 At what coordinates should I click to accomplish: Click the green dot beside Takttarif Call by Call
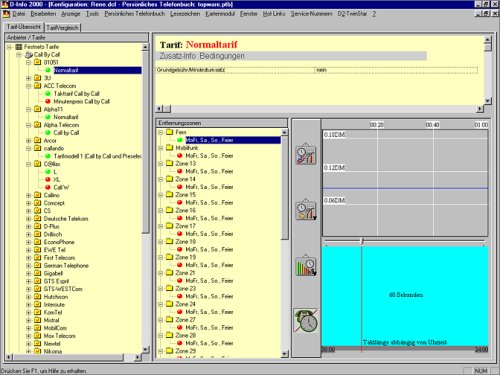coord(48,94)
